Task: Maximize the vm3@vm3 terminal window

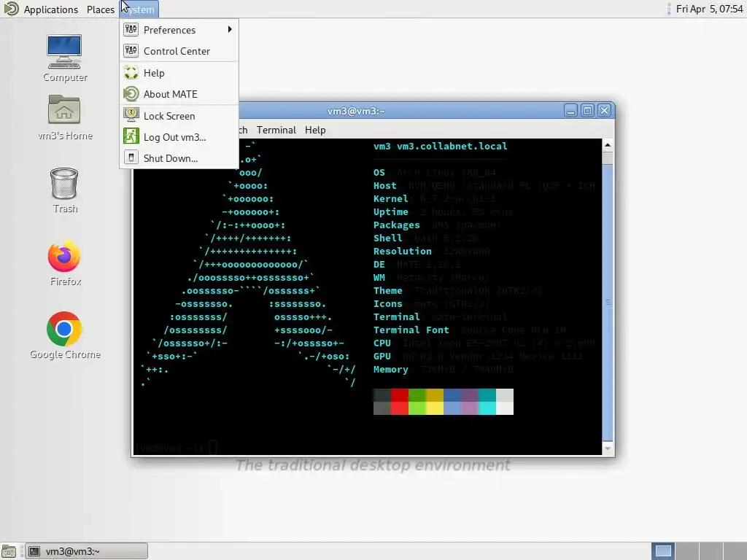Action: coord(587,111)
